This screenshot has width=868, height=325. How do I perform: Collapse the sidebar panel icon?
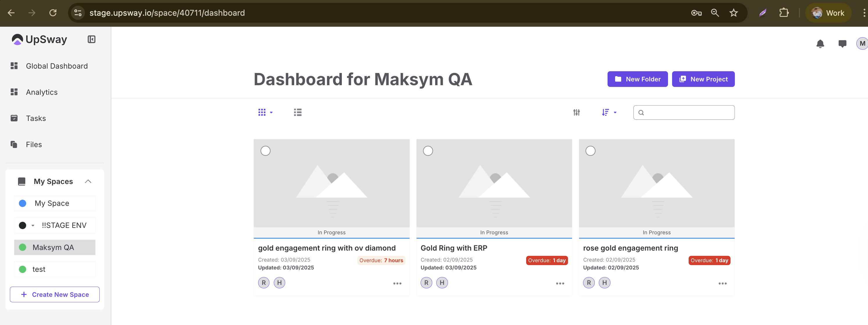pyautogui.click(x=91, y=40)
